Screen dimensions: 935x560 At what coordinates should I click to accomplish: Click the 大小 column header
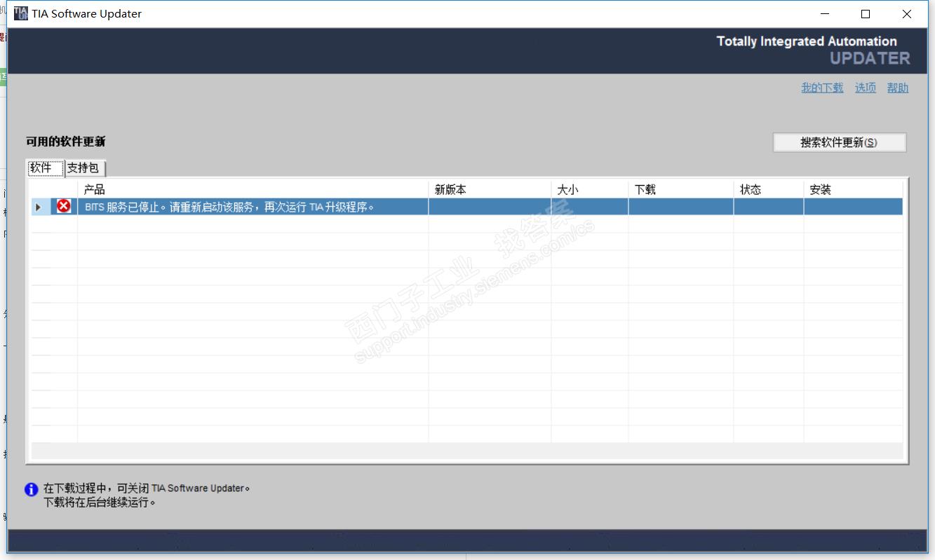(x=589, y=189)
